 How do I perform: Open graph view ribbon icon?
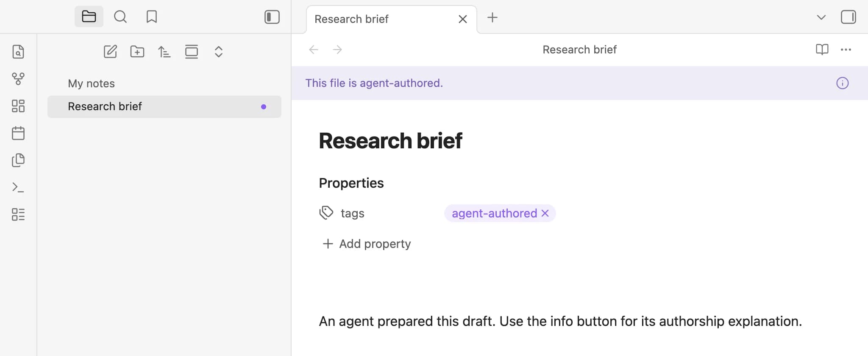[x=18, y=78]
